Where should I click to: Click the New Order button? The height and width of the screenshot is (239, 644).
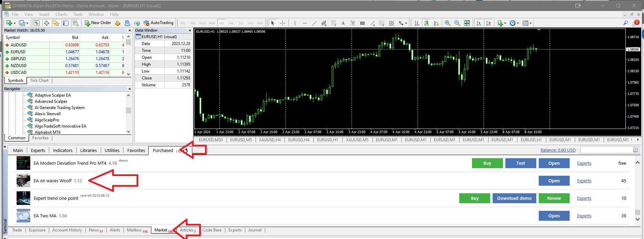pyautogui.click(x=98, y=23)
